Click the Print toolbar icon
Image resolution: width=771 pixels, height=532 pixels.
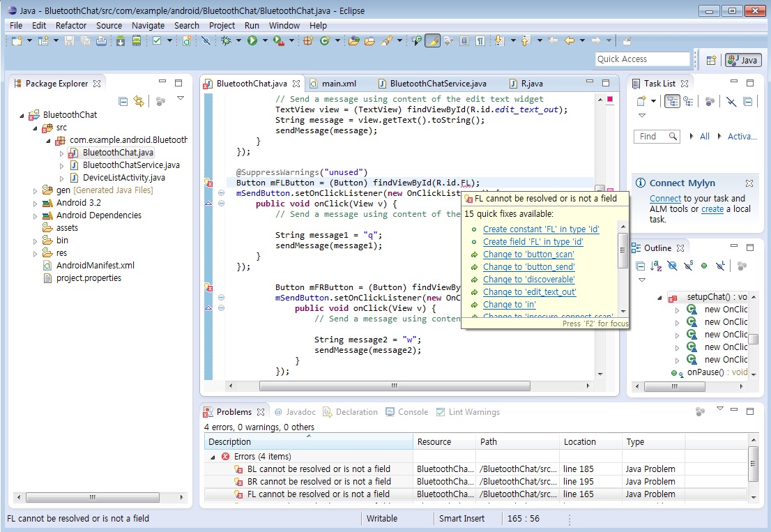tap(101, 41)
